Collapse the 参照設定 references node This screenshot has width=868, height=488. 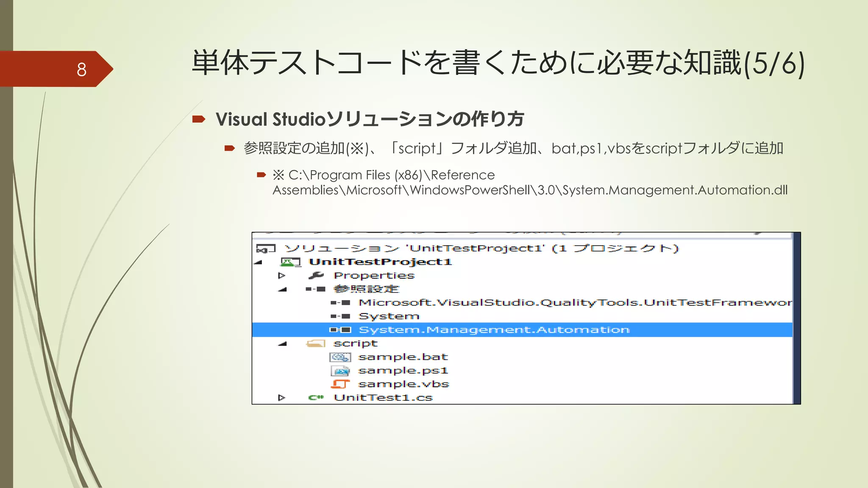point(283,290)
